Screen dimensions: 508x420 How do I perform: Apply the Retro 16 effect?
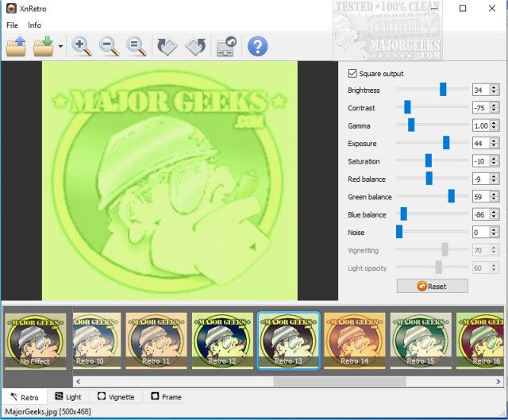point(479,341)
